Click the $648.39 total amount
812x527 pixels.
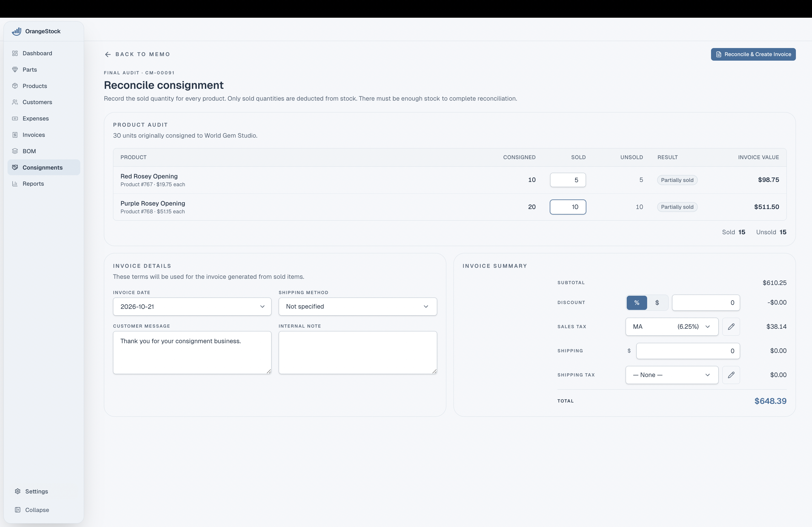point(770,401)
